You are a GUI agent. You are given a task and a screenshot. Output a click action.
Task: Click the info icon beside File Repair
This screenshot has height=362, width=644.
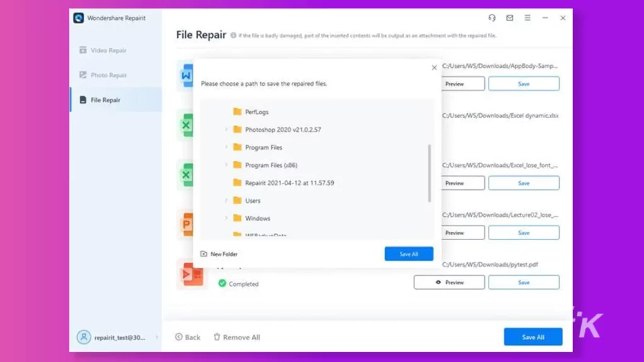pos(233,35)
